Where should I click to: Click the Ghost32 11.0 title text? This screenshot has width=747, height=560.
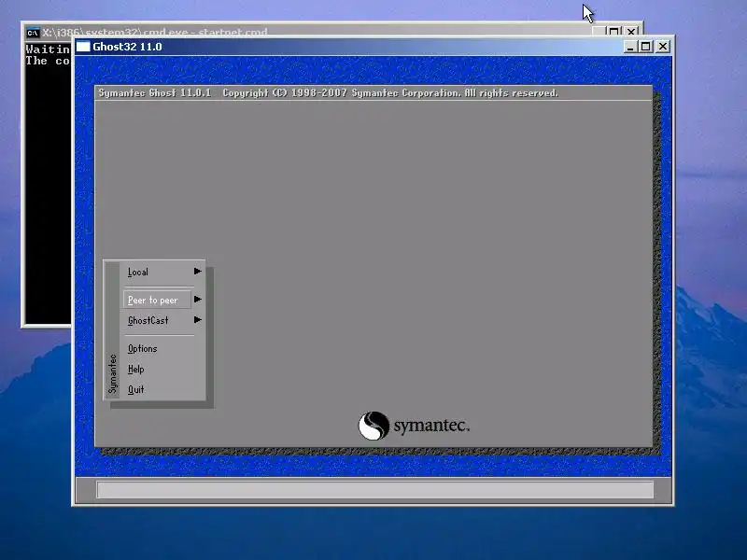coord(127,47)
